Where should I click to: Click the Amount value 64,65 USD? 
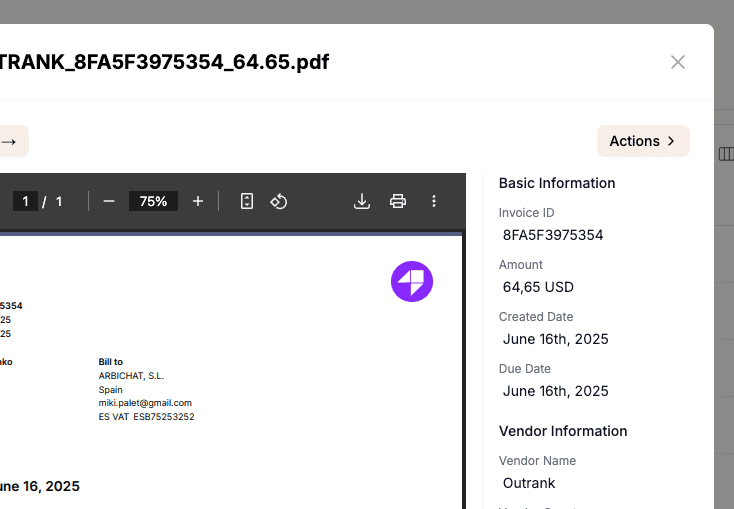[538, 287]
